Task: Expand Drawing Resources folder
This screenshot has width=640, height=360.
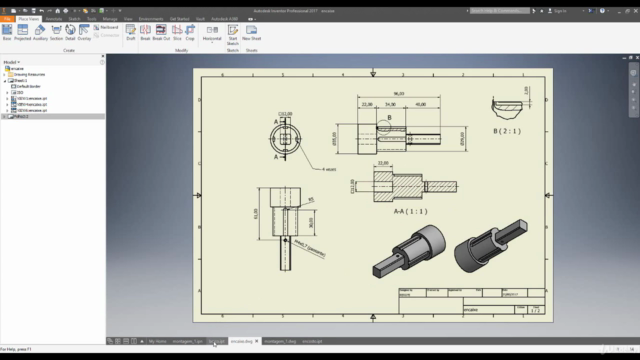Action: 4,75
